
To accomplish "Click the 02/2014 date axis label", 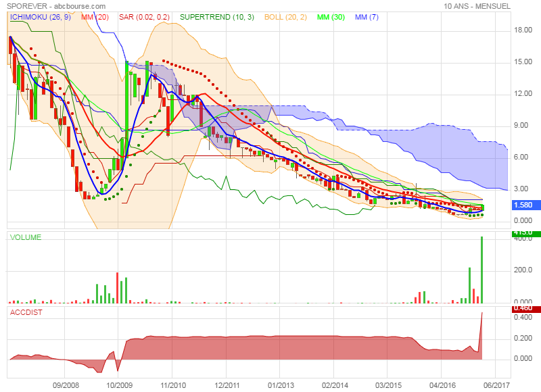I will click(335, 385).
